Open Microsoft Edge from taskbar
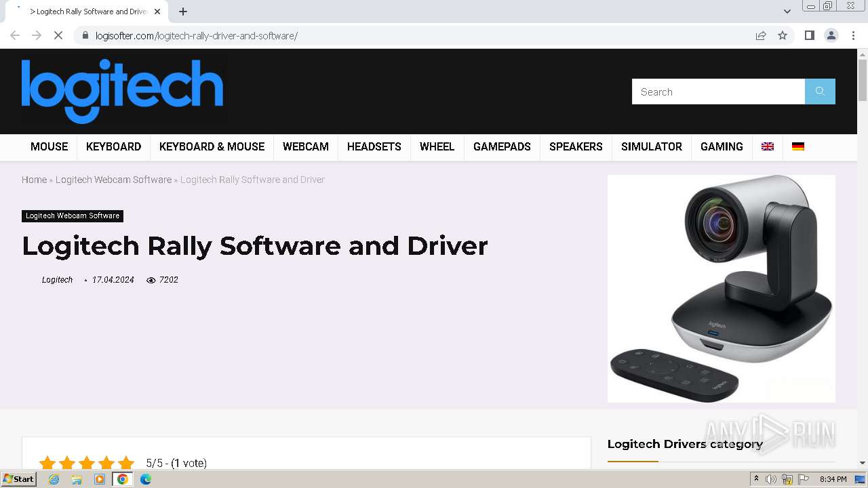The image size is (868, 488). coord(145,479)
